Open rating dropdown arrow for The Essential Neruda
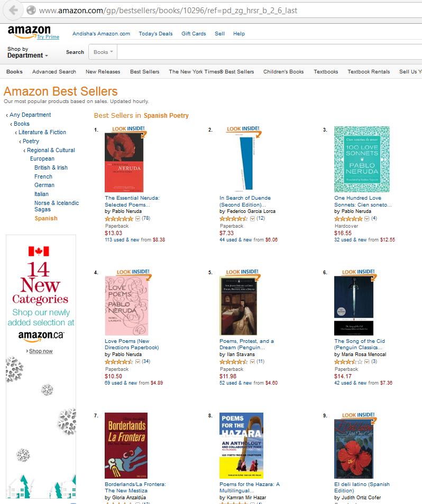Image resolution: width=422 pixels, height=504 pixels. (138, 218)
